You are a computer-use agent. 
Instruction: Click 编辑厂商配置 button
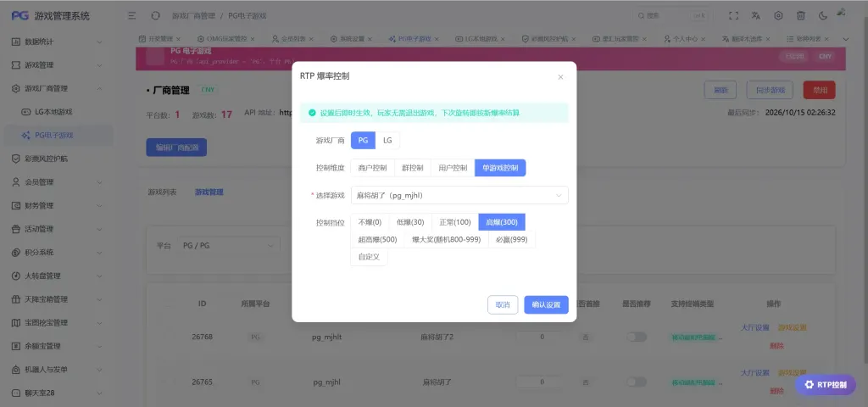(176, 148)
